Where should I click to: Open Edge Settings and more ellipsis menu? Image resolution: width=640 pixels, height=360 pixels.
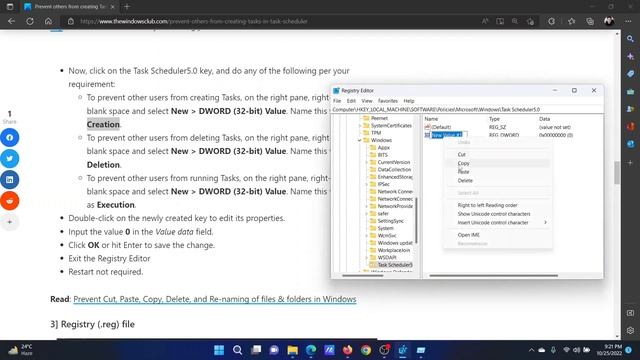coord(628,21)
